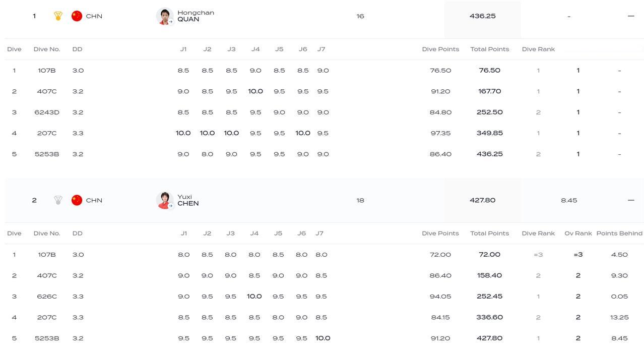Open Yuxi Chen's athlete photo

(165, 200)
